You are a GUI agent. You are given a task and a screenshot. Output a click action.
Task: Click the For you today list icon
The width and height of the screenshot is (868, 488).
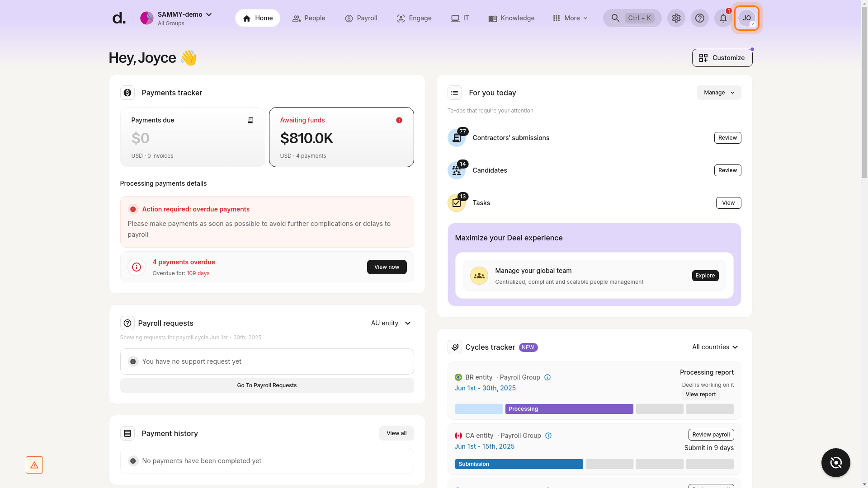[455, 93]
